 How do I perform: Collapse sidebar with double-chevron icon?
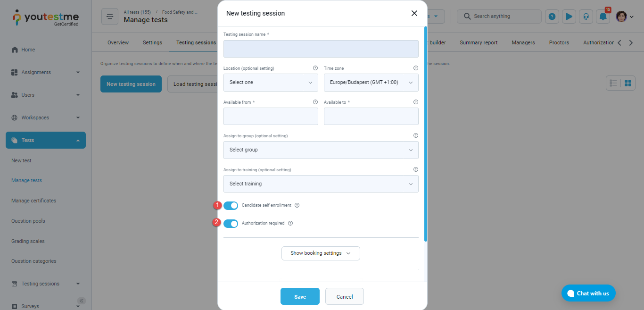(x=82, y=301)
